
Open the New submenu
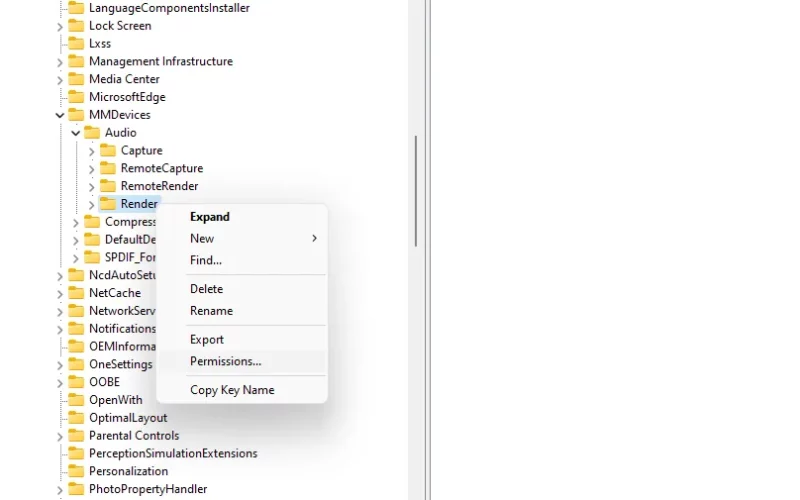point(242,238)
